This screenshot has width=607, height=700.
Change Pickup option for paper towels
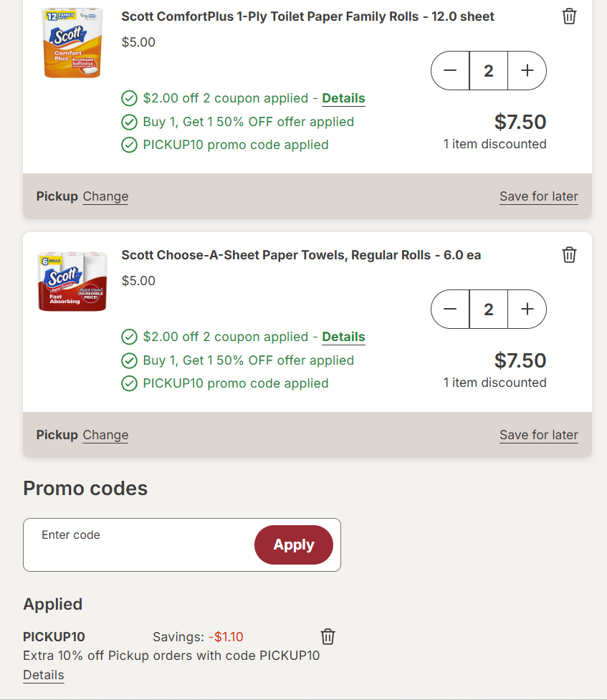(105, 435)
